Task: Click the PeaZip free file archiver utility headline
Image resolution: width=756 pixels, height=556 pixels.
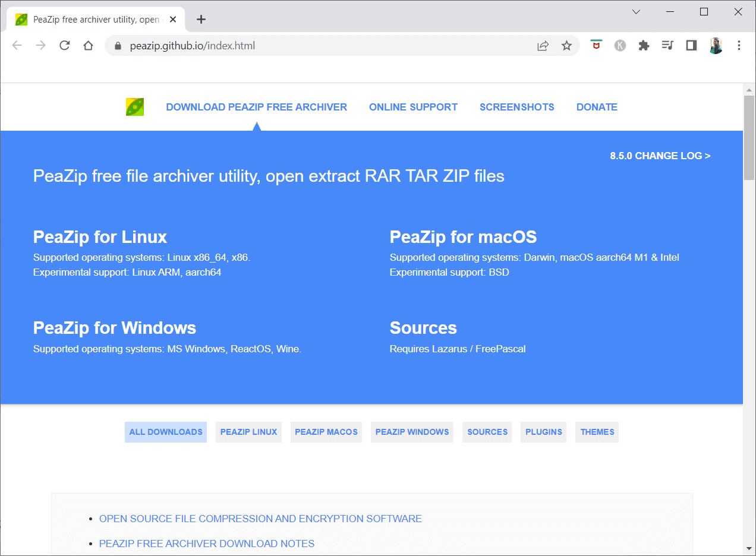Action: tap(269, 176)
